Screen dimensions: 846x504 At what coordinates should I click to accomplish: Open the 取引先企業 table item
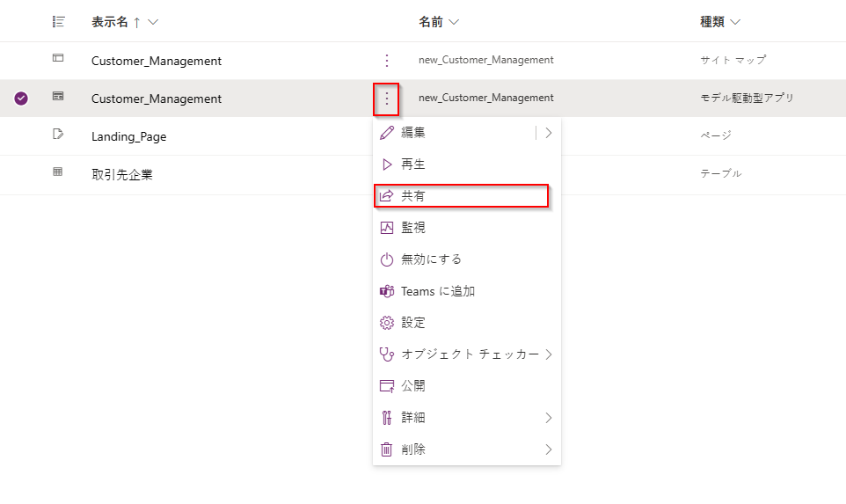[122, 174]
